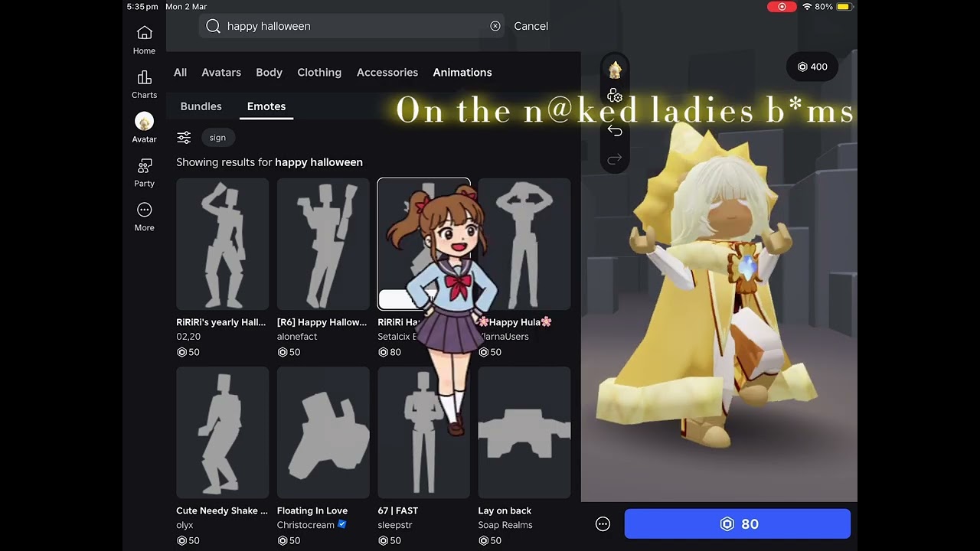Select the 67 | FAST emote thumbnail
Screen dimensions: 980x551
[x=423, y=432]
